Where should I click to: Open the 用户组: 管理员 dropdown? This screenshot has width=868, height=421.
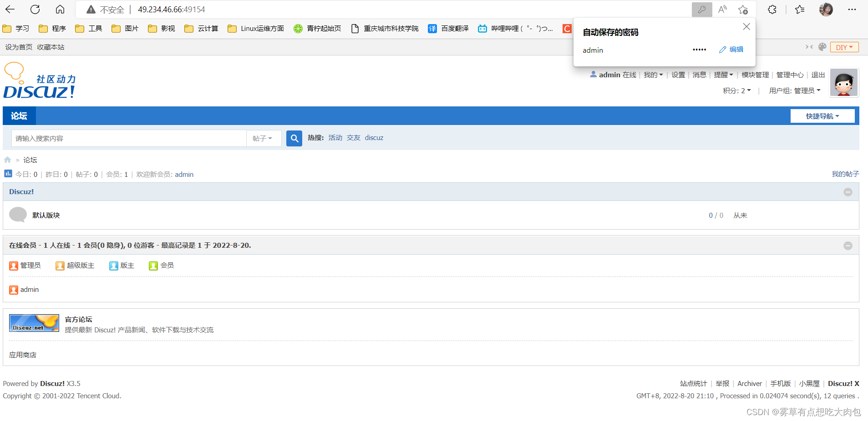[x=795, y=91]
